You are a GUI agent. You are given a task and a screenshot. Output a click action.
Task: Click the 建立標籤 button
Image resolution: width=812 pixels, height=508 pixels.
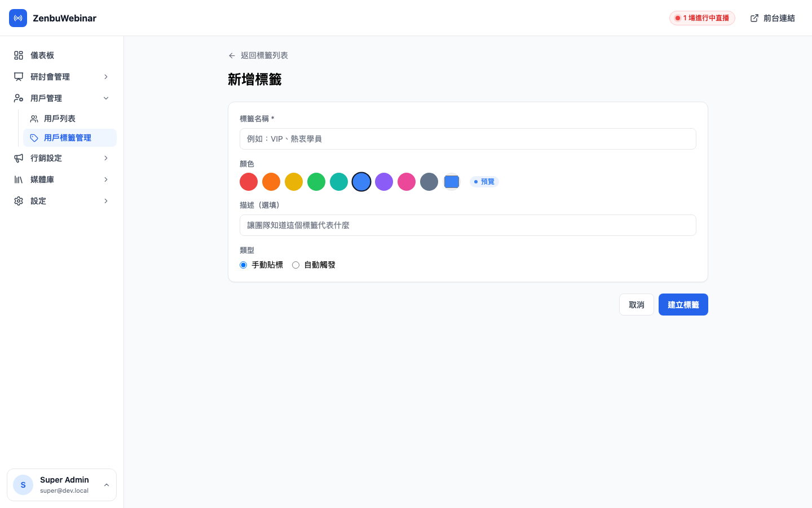(x=683, y=304)
